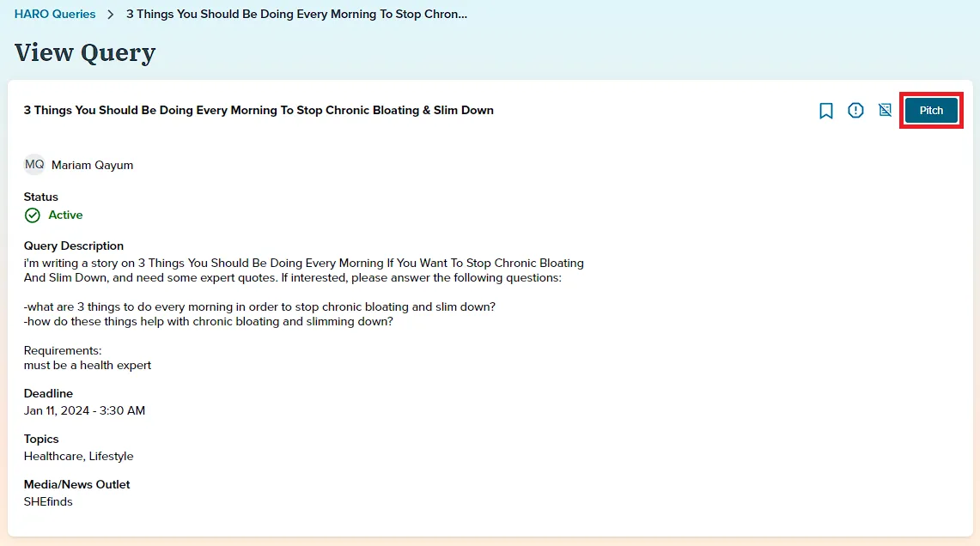
Task: Bookmark this query with the bookmark icon
Action: (825, 111)
